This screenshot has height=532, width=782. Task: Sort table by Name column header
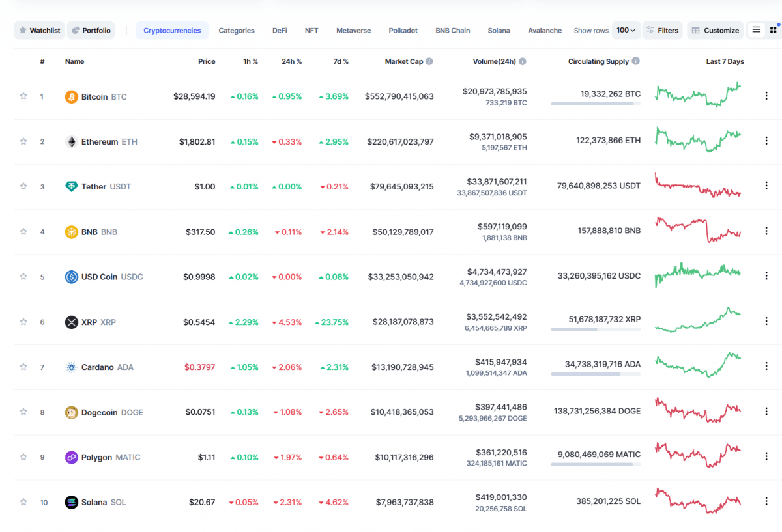[74, 61]
